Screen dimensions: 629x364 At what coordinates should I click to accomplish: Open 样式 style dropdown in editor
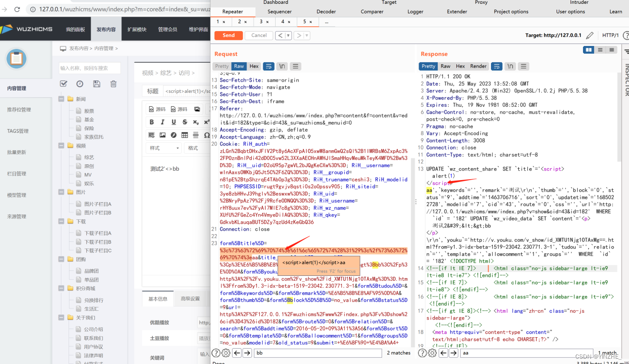tap(164, 148)
